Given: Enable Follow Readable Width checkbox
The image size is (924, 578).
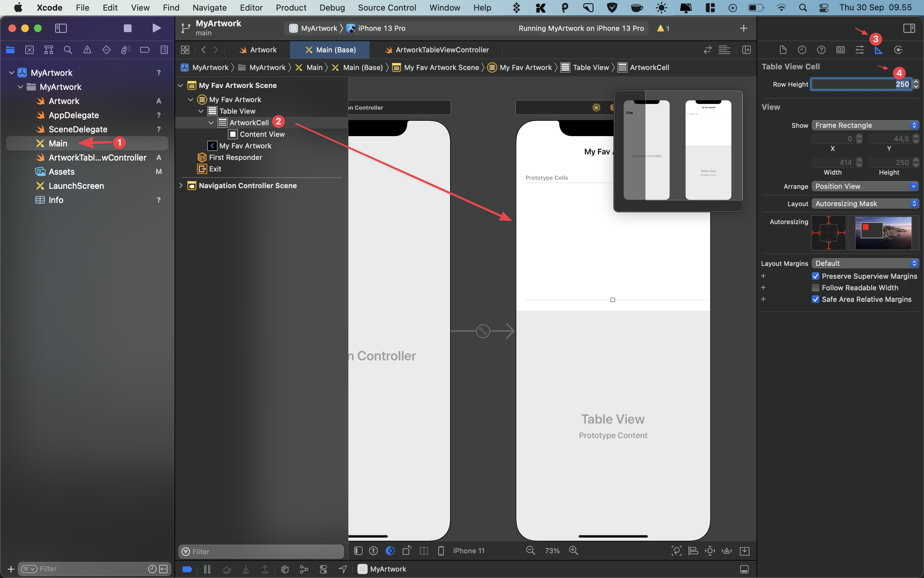Looking at the screenshot, I should tap(815, 287).
